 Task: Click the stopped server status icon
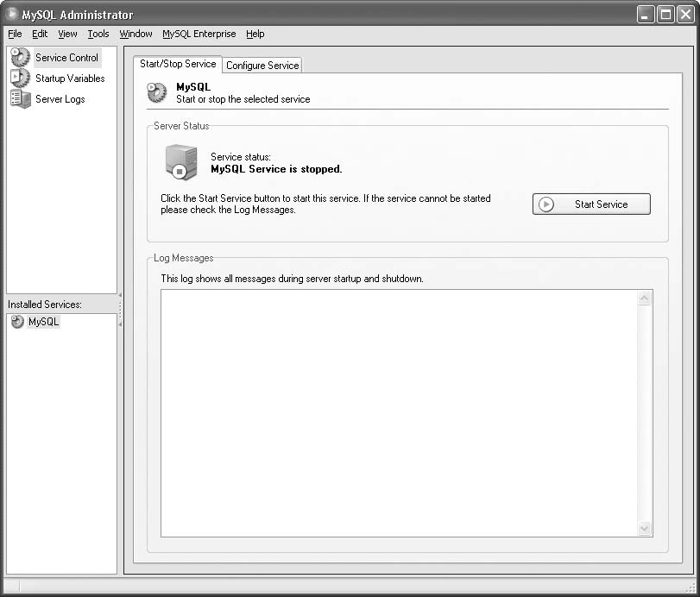pos(181,162)
